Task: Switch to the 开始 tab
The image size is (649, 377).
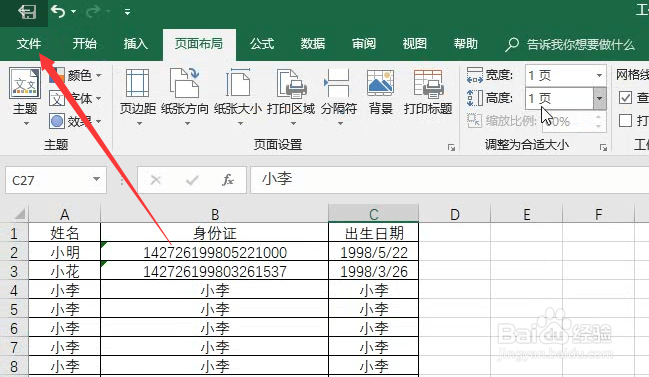Action: coord(84,43)
